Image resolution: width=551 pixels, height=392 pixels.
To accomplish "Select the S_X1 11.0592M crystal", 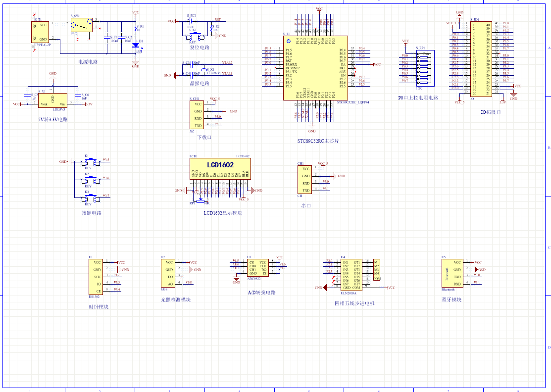I will [x=204, y=69].
